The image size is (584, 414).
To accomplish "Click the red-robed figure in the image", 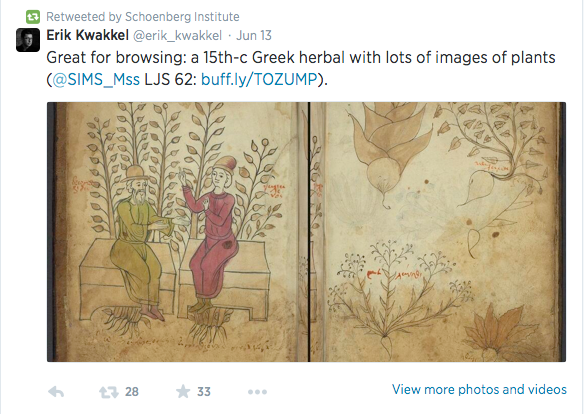I will [x=213, y=235].
